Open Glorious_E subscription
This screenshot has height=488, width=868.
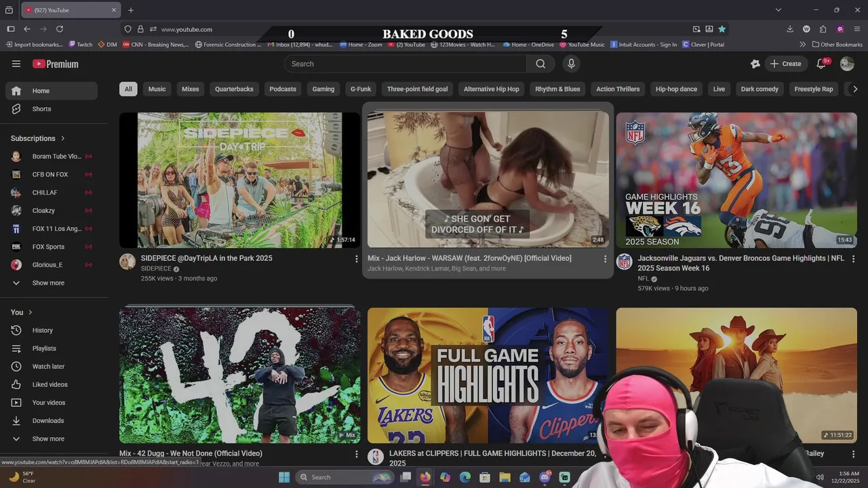[x=52, y=265]
